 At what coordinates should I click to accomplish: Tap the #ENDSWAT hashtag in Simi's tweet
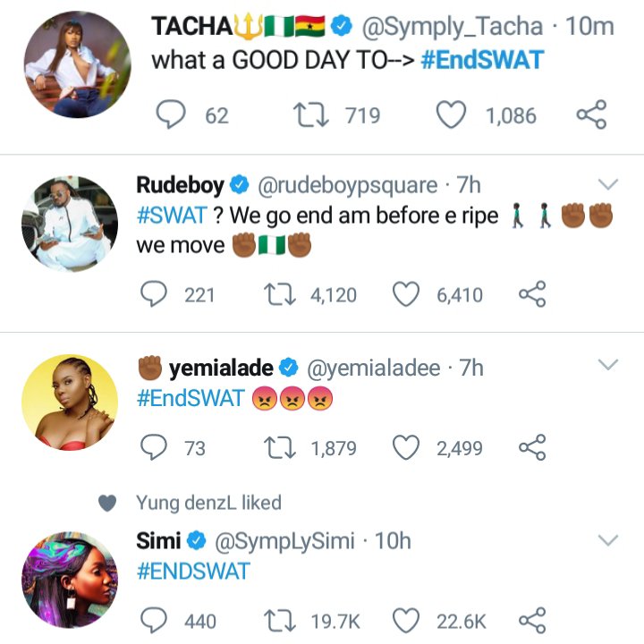pos(192,571)
